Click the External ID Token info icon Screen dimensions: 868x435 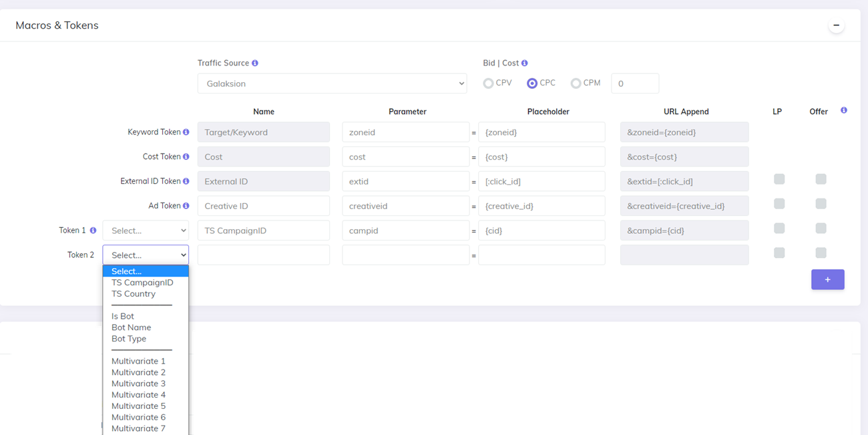pyautogui.click(x=186, y=182)
